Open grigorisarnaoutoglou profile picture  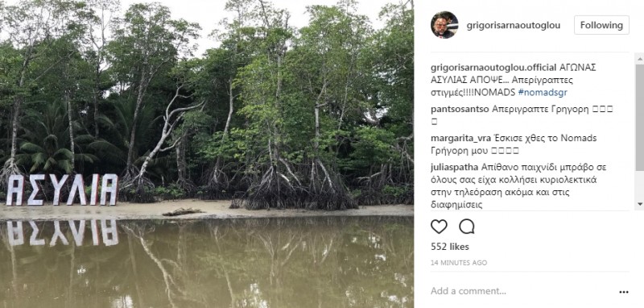tap(444, 25)
